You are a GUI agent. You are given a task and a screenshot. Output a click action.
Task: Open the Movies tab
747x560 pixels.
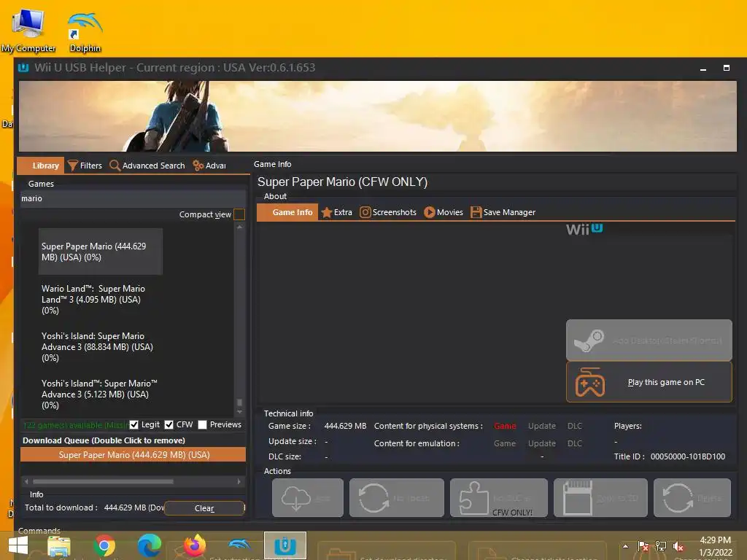click(x=444, y=212)
